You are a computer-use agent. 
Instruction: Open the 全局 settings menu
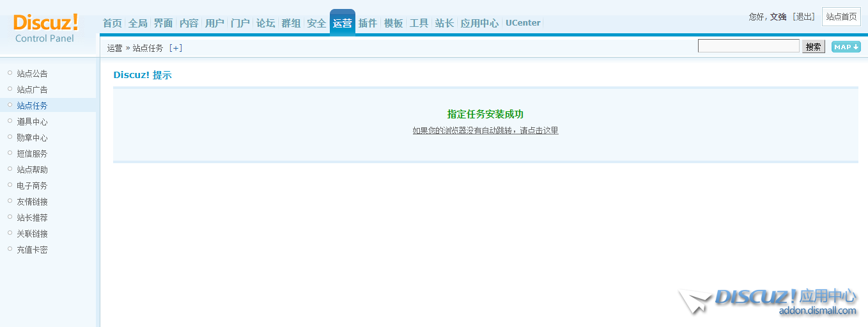(x=137, y=23)
